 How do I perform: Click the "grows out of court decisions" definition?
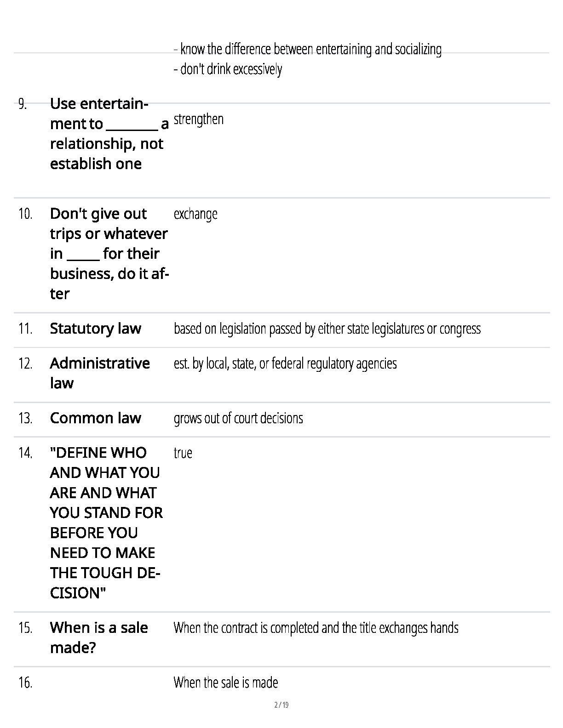(x=238, y=418)
